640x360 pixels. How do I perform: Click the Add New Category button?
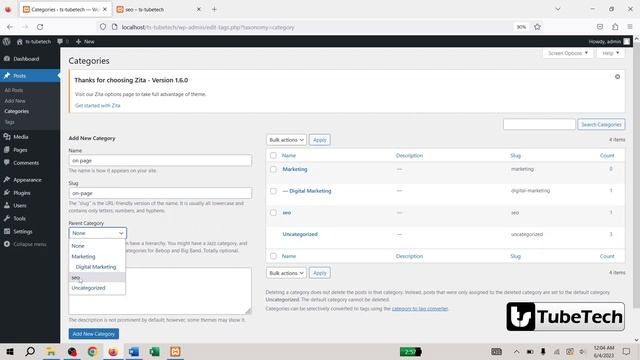point(94,334)
